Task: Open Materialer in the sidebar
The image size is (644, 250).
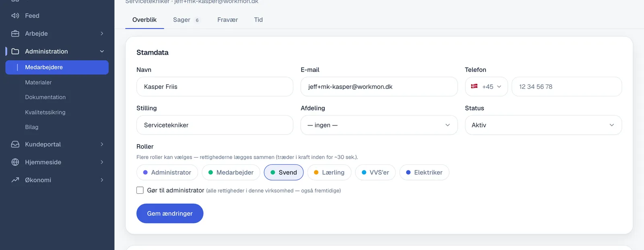Action: [38, 82]
